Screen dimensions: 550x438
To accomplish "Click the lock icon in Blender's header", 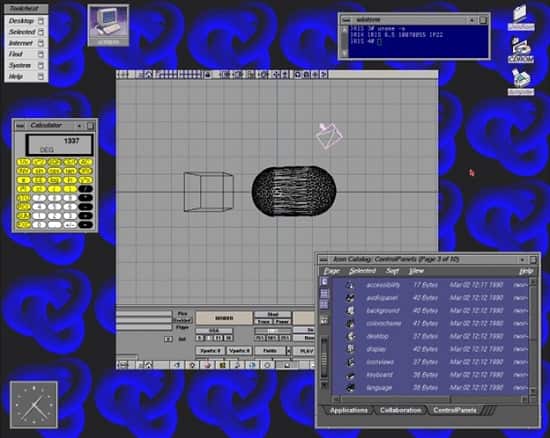I will pos(208,74).
